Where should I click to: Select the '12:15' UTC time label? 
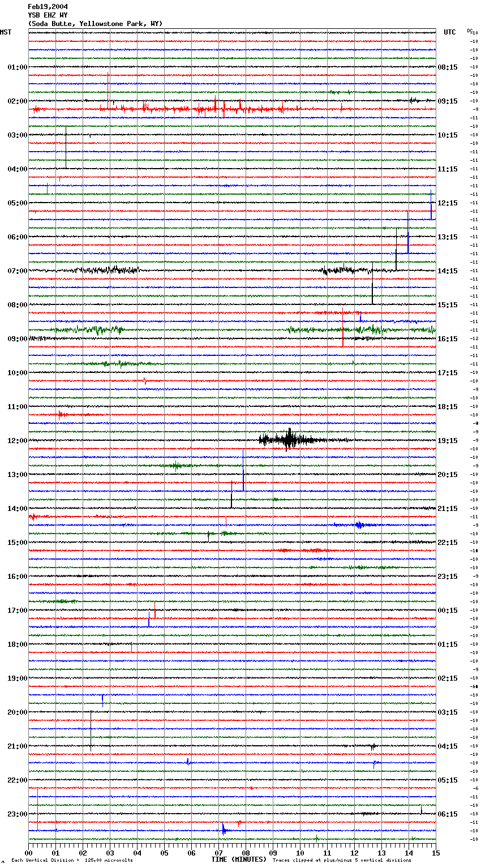tap(448, 203)
